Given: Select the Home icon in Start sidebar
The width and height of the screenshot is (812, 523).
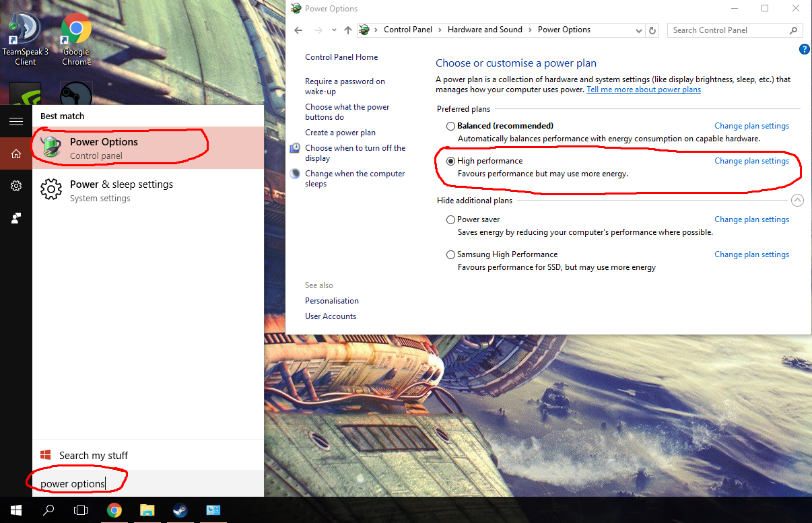Looking at the screenshot, I should point(16,154).
